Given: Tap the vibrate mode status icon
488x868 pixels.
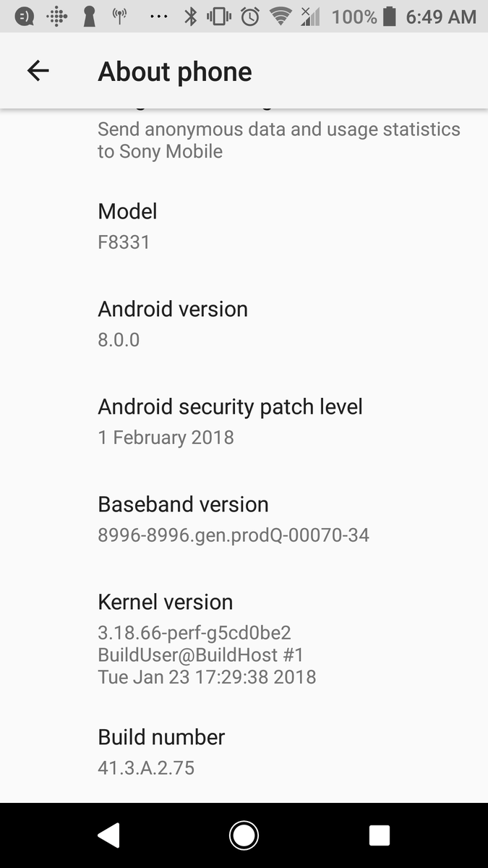Looking at the screenshot, I should pos(218,17).
